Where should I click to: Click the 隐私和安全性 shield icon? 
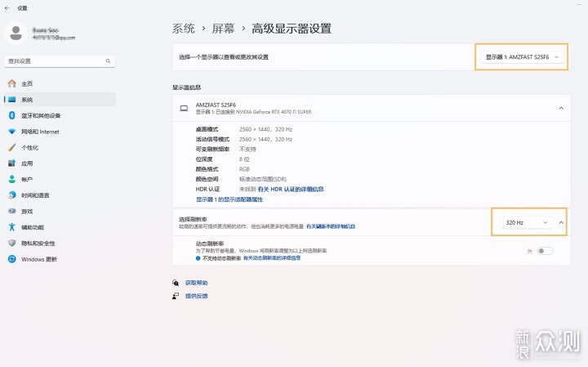click(x=12, y=243)
